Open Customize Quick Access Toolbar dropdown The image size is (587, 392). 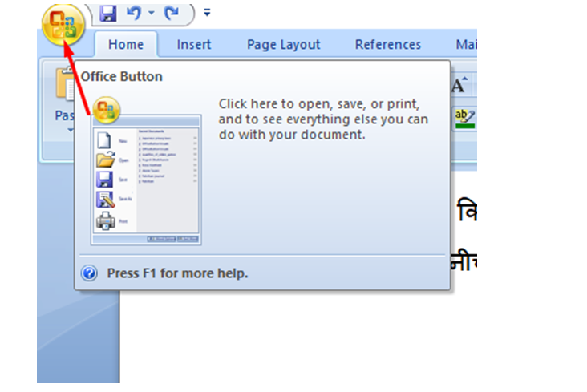coord(208,14)
